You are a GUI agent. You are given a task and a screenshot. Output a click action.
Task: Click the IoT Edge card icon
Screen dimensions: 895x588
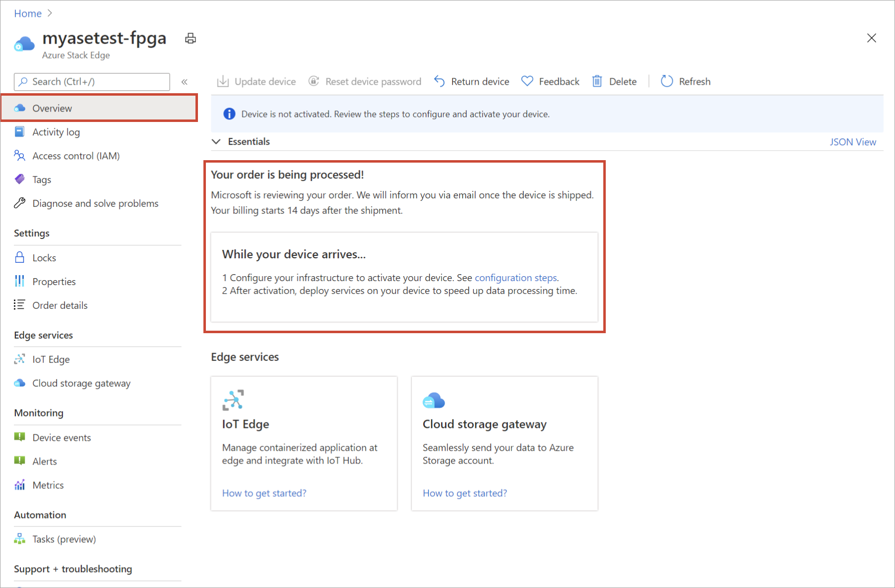click(x=233, y=400)
